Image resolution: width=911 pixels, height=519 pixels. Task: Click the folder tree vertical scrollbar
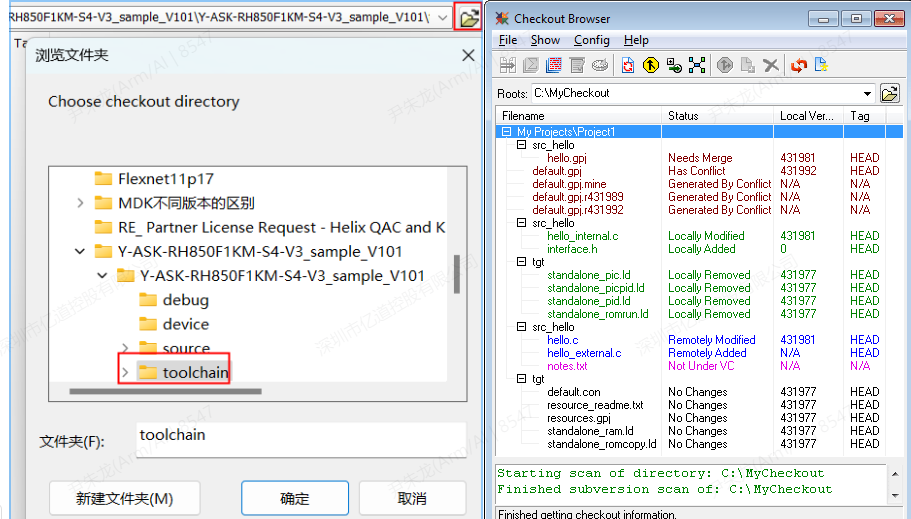[457, 273]
